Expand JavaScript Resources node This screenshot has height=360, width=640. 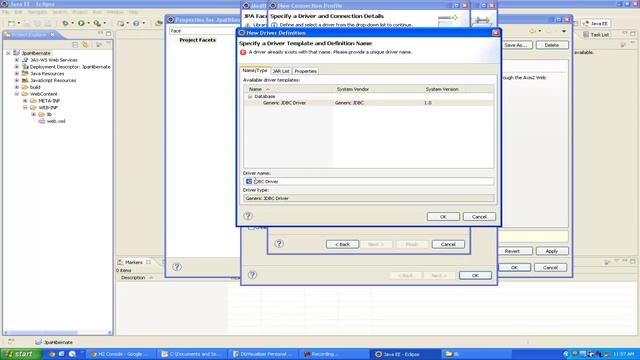coord(17,80)
